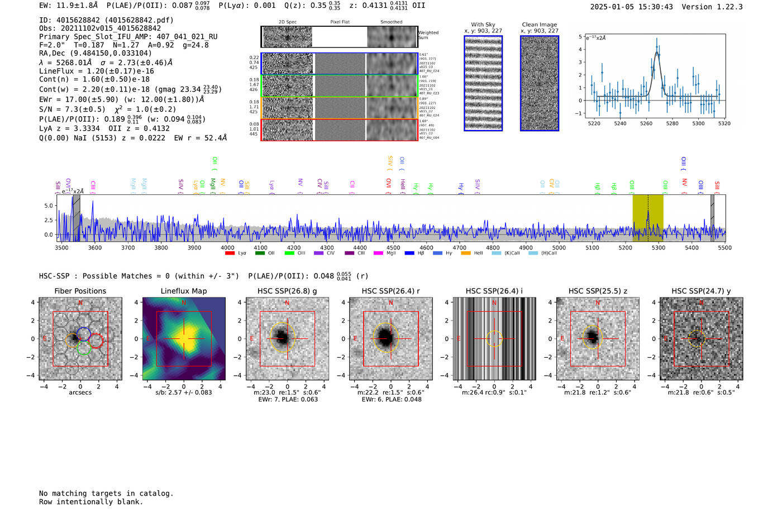Open the Lineflux Map panel

pos(184,339)
